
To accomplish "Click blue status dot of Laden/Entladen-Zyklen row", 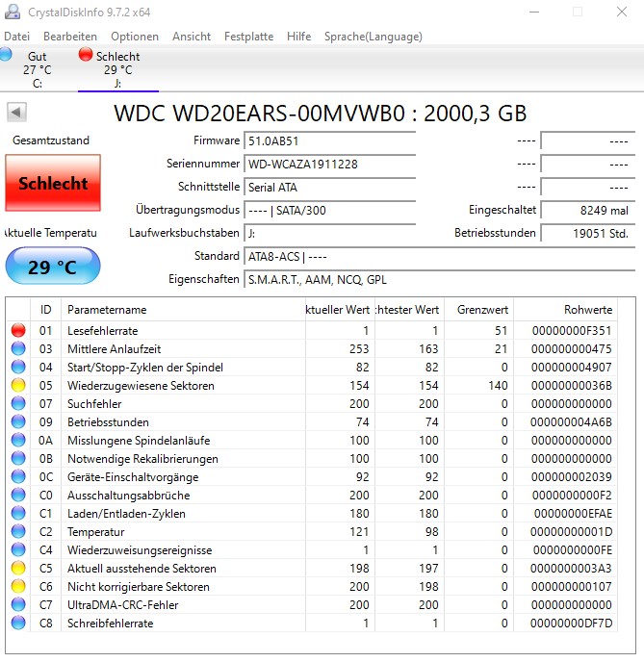I will pos(18,513).
